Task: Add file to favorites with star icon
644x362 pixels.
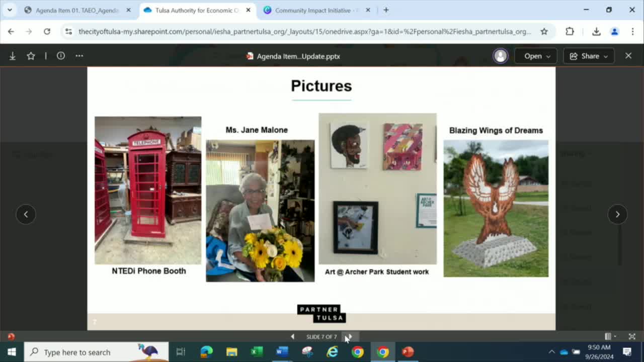Action: pos(31,56)
